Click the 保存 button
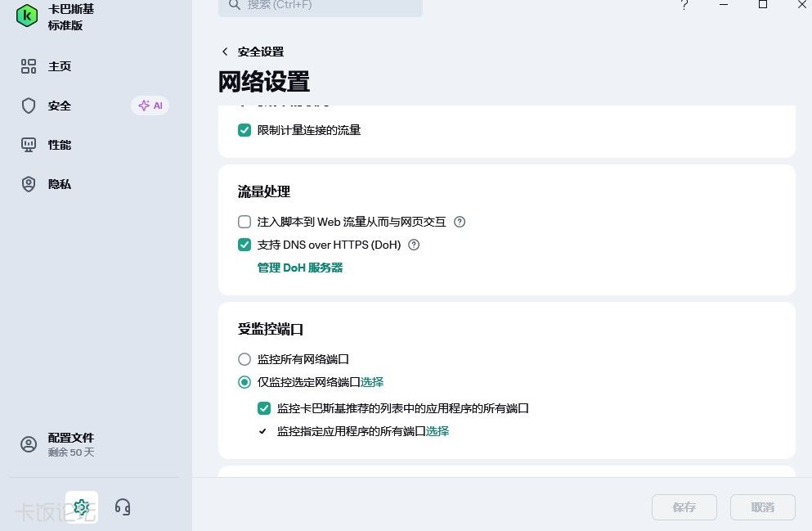The image size is (812, 531). point(684,507)
